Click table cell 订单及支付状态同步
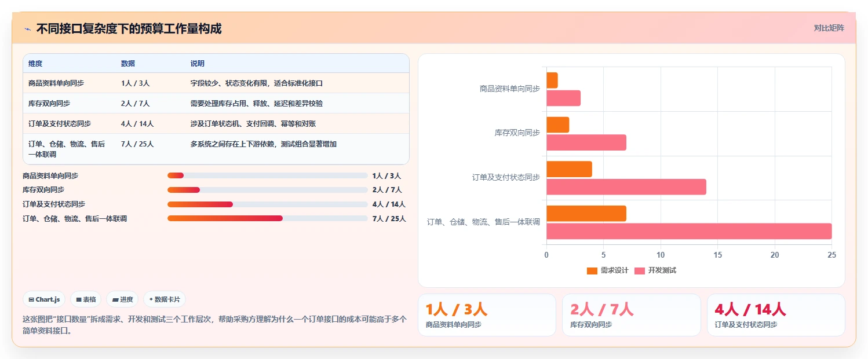Image resolution: width=868 pixels, height=359 pixels. click(60, 124)
